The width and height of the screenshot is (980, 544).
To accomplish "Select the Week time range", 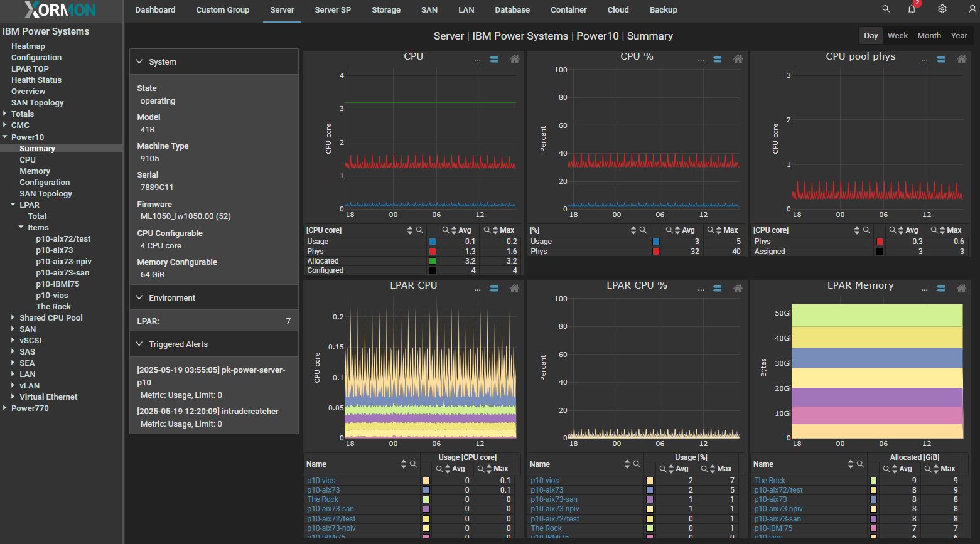I will pos(897,36).
